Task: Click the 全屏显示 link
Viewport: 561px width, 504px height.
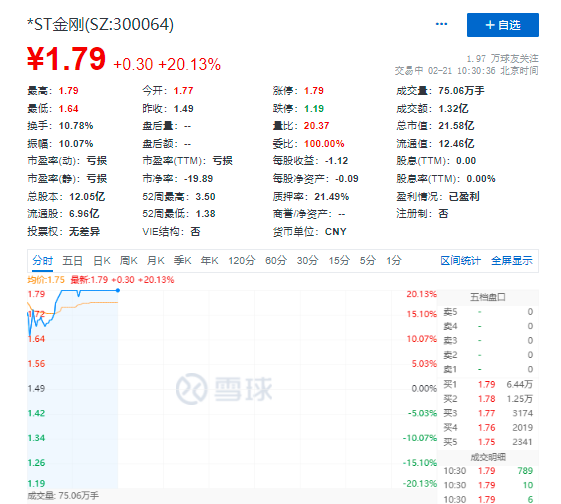Action: point(512,261)
